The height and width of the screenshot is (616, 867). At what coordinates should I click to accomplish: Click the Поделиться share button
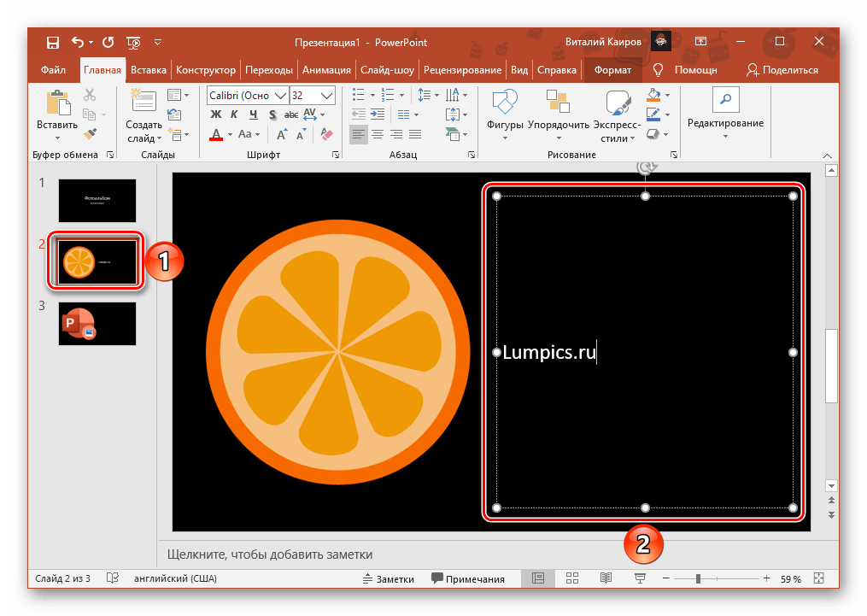pyautogui.click(x=782, y=70)
